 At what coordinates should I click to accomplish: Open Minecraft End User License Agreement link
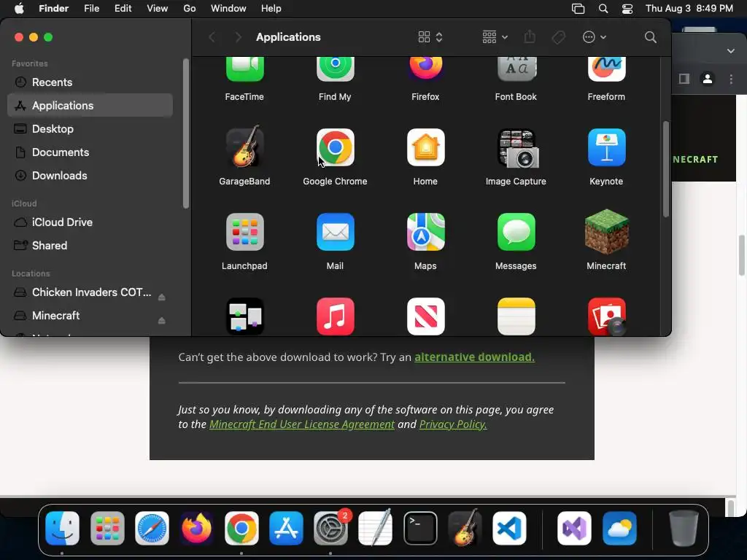[x=301, y=424]
